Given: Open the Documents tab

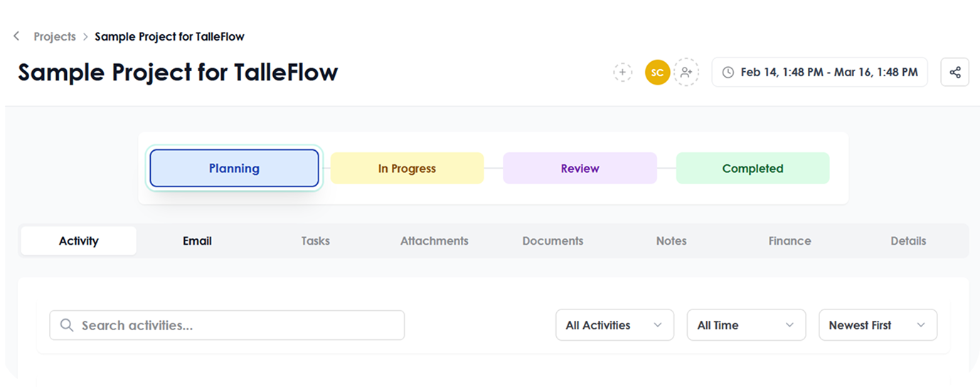Looking at the screenshot, I should 553,240.
